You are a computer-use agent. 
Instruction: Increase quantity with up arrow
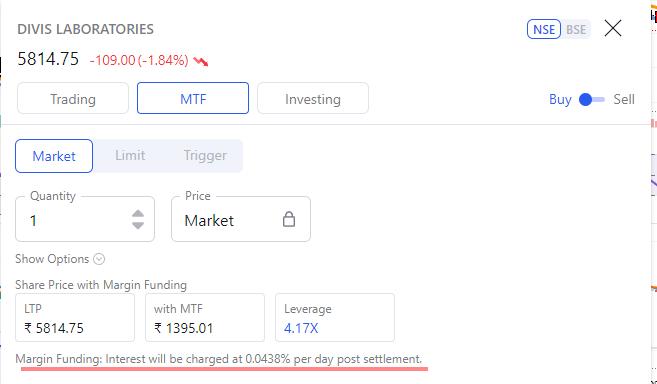[x=138, y=214]
